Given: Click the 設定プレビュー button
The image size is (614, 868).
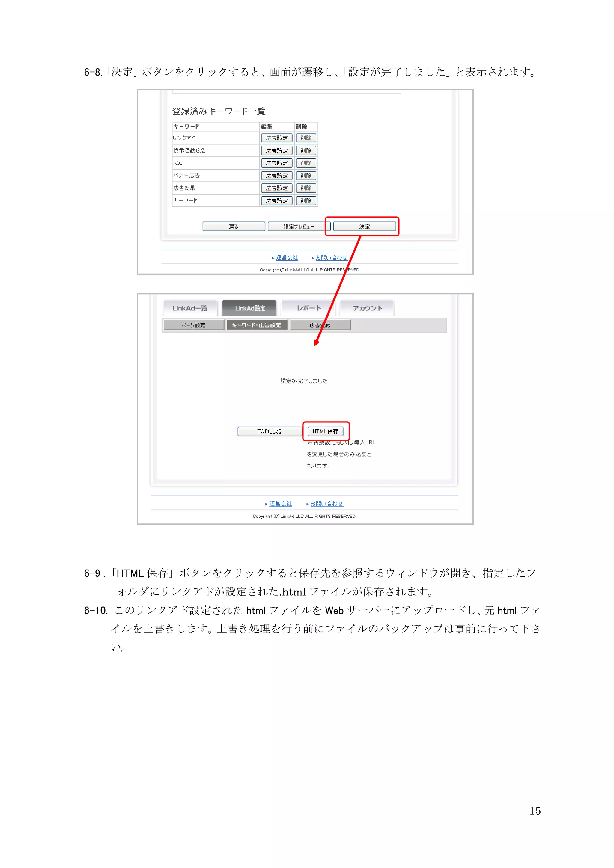Looking at the screenshot, I should [299, 227].
